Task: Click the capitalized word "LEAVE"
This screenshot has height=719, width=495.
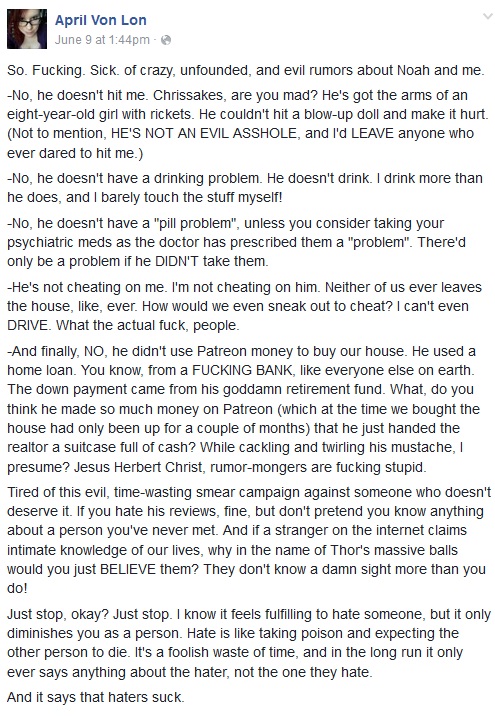Action: click(x=370, y=133)
